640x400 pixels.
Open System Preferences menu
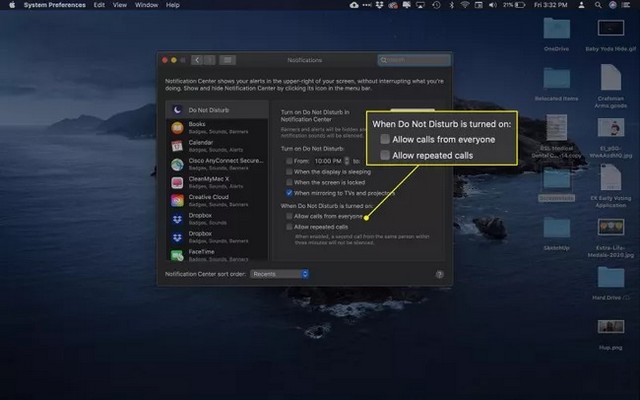coord(55,5)
